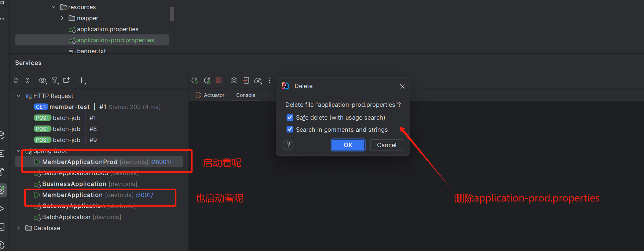644x251 pixels.
Task: Click the help question mark button
Action: pyautogui.click(x=288, y=145)
